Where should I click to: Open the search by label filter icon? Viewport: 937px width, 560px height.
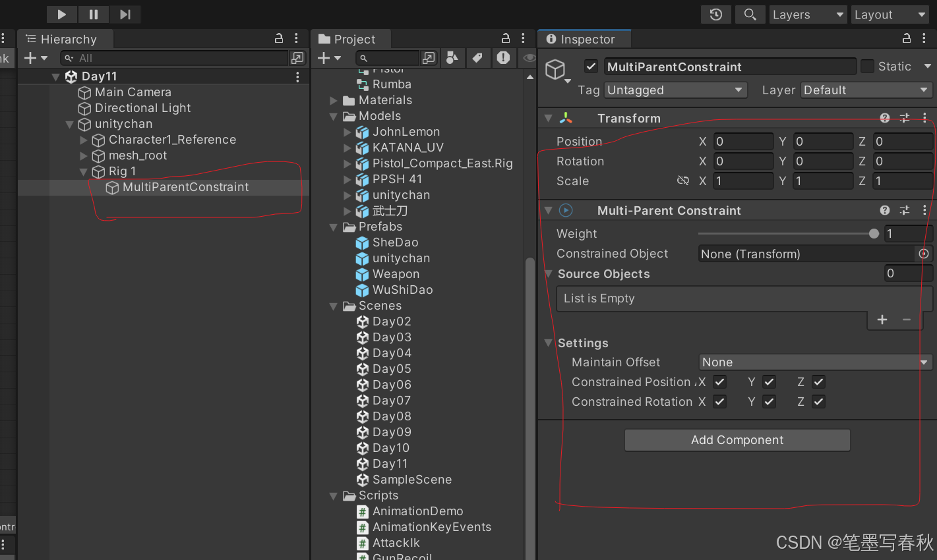(479, 58)
